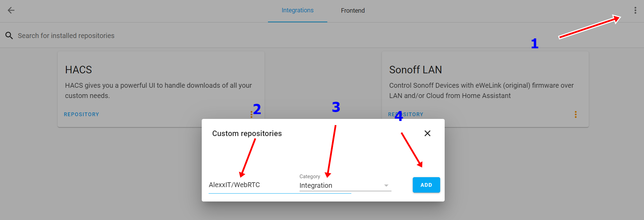Open the HACS card's three-dot menu
Screen dimensions: 644x220
pyautogui.click(x=251, y=114)
